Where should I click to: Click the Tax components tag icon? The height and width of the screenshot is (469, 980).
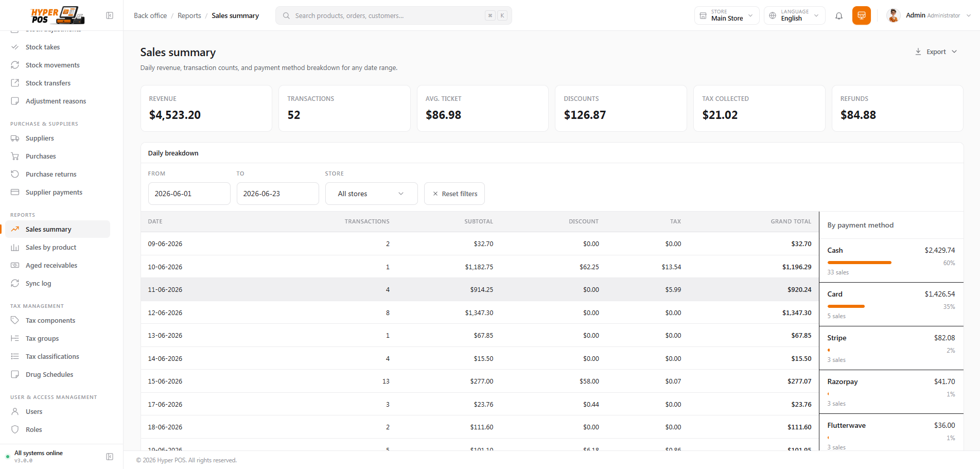(15, 320)
